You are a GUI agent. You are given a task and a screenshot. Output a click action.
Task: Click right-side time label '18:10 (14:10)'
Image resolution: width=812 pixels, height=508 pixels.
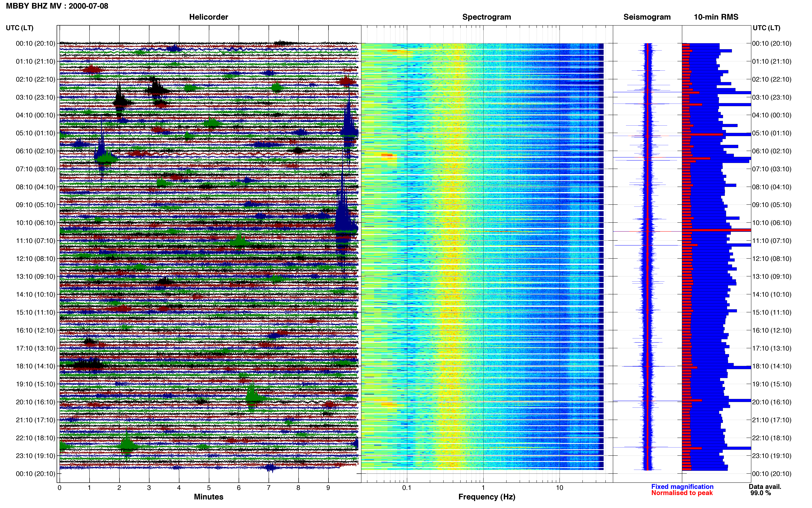772,366
